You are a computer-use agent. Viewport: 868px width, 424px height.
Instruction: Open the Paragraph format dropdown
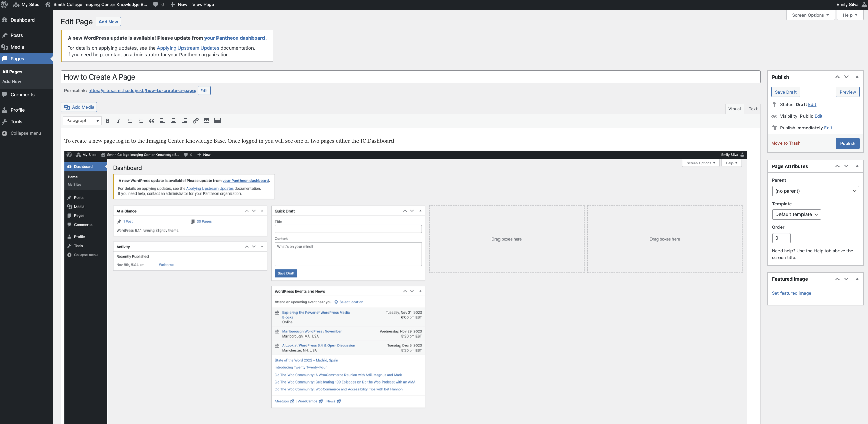pos(82,121)
